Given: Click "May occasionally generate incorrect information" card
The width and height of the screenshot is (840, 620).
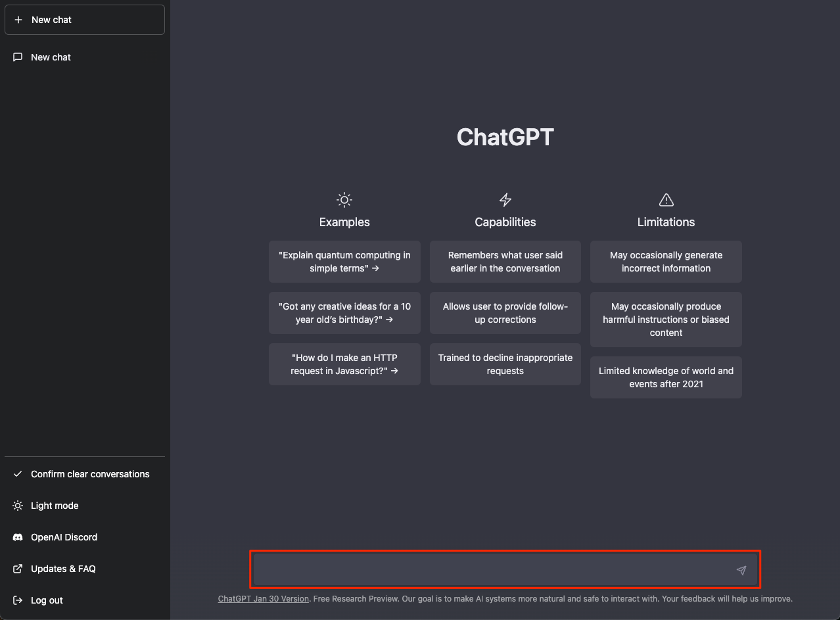Looking at the screenshot, I should click(666, 262).
